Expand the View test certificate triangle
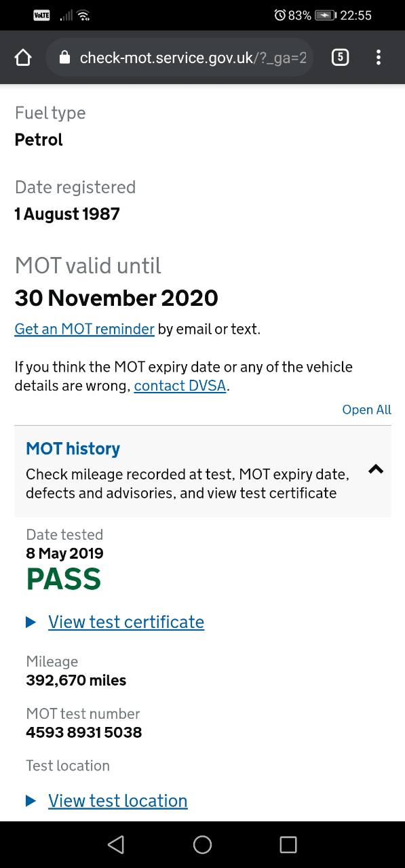The image size is (405, 868). point(31,622)
